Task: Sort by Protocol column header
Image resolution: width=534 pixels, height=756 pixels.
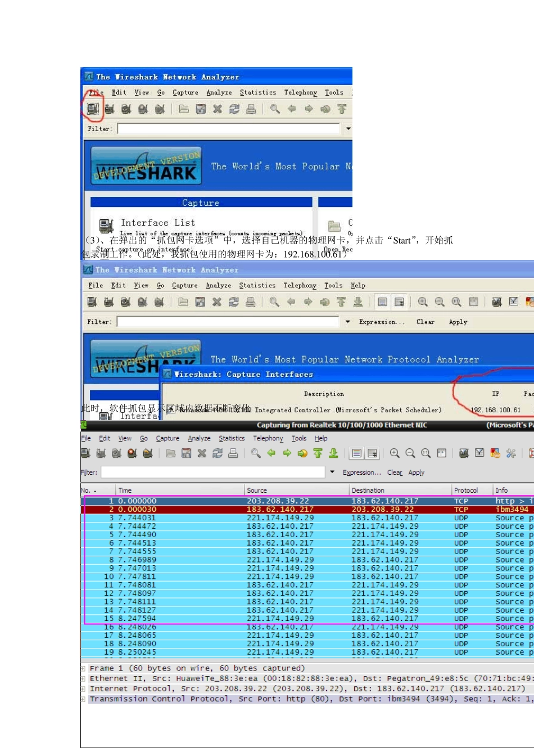Action: point(472,490)
